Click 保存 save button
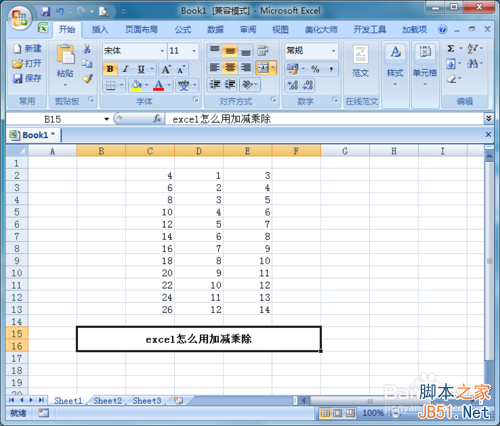Image resolution: width=500 pixels, height=426 pixels. [27, 78]
